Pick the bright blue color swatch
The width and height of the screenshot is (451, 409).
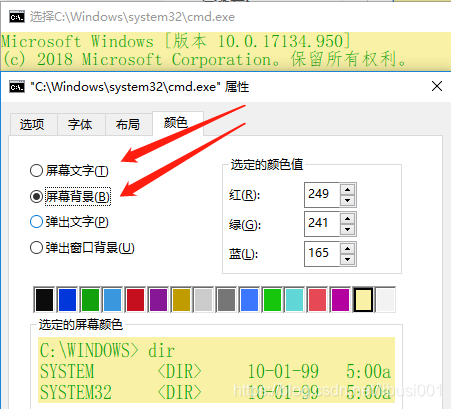[x=249, y=300]
